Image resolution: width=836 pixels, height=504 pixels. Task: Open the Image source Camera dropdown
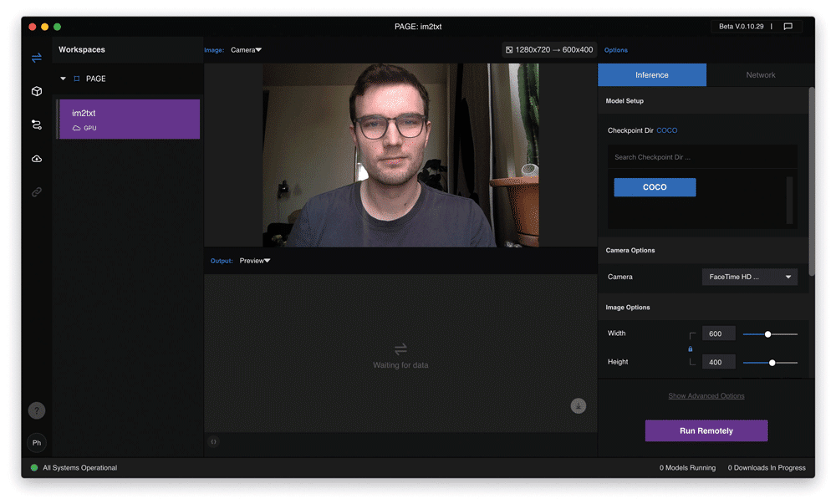click(x=246, y=50)
